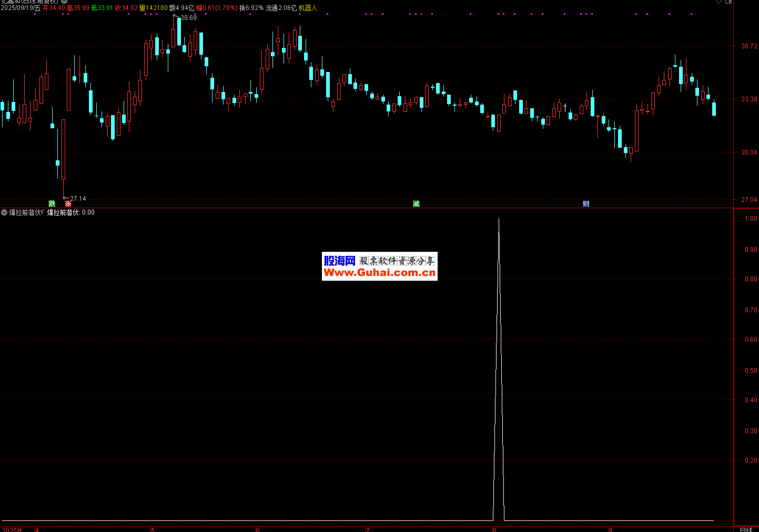Click the white indicator spike peak
This screenshot has width=759, height=532.
[x=499, y=219]
